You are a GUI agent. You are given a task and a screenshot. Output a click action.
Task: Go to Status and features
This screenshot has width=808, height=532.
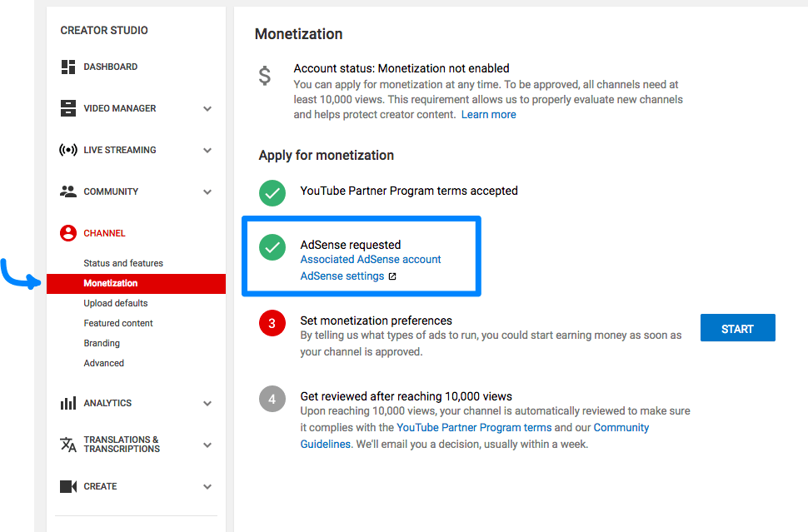pyautogui.click(x=123, y=263)
